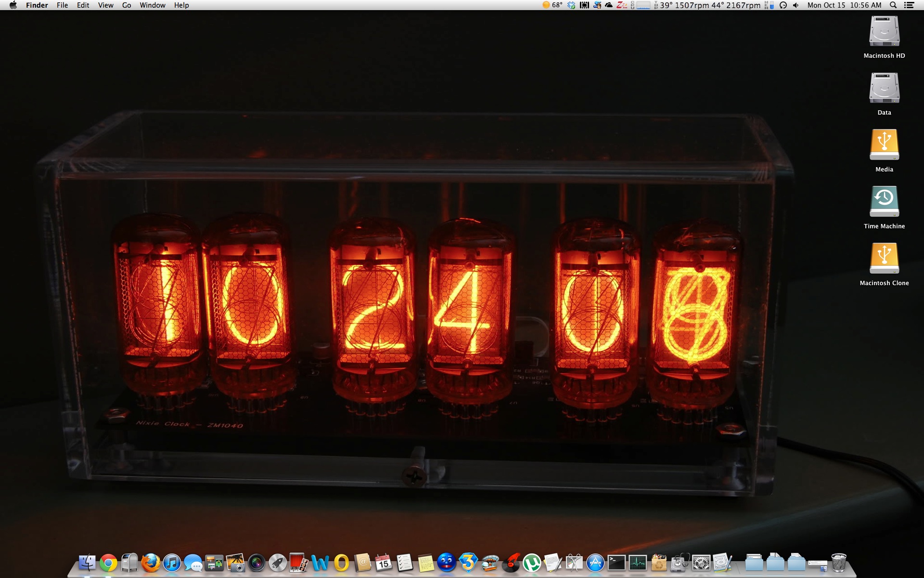Viewport: 924px width, 578px height.
Task: Open the Macintosh Clone drive icon
Action: pyautogui.click(x=884, y=259)
